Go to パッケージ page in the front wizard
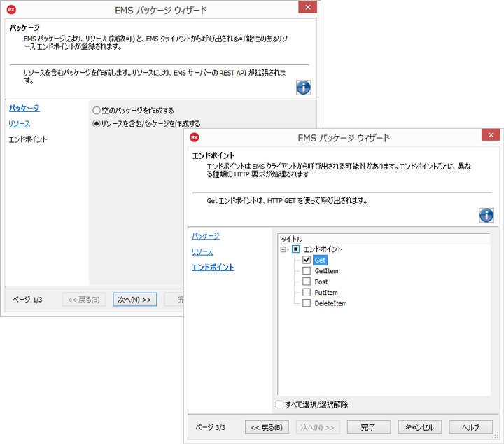Viewport: 504px width, 444px height. click(206, 236)
